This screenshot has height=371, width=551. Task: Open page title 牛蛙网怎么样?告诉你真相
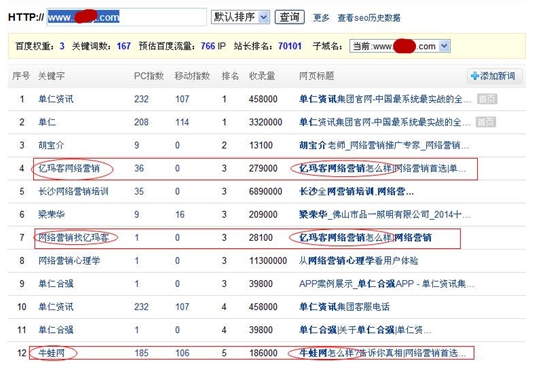[x=383, y=353]
